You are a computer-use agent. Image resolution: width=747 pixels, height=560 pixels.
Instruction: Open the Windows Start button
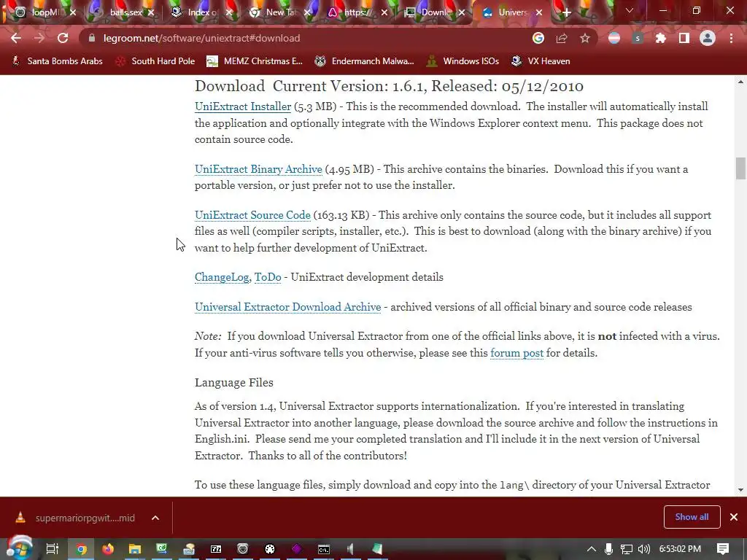click(18, 548)
